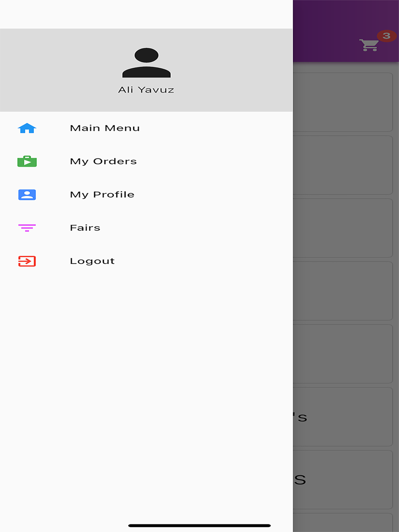The image size is (399, 532).
Task: Tap the green shopping bag orders icon
Action: coord(27,161)
